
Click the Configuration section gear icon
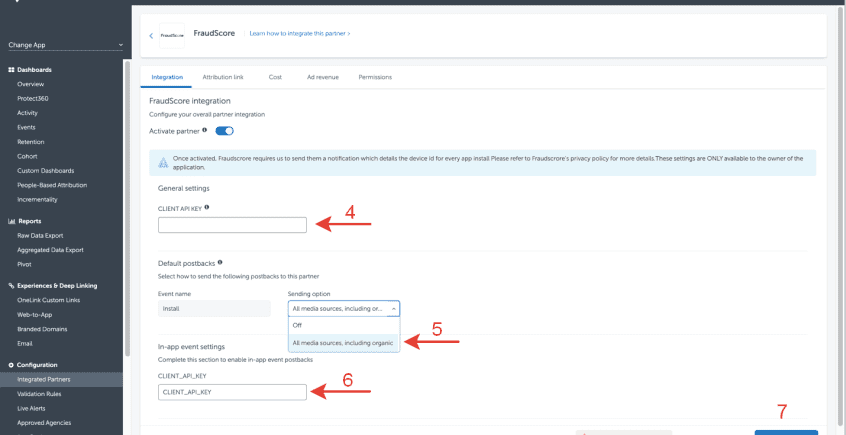(x=11, y=365)
